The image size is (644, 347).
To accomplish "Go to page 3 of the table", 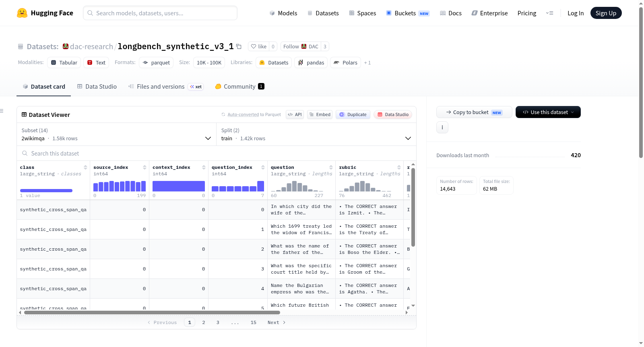I will click(218, 322).
